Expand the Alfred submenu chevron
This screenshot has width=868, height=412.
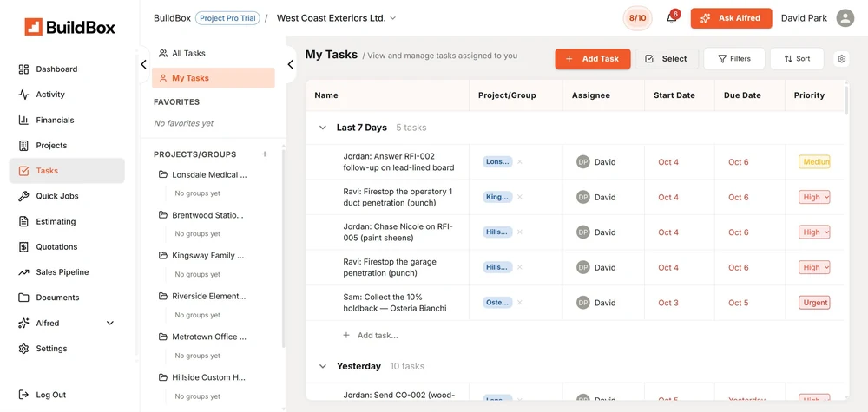tap(109, 323)
